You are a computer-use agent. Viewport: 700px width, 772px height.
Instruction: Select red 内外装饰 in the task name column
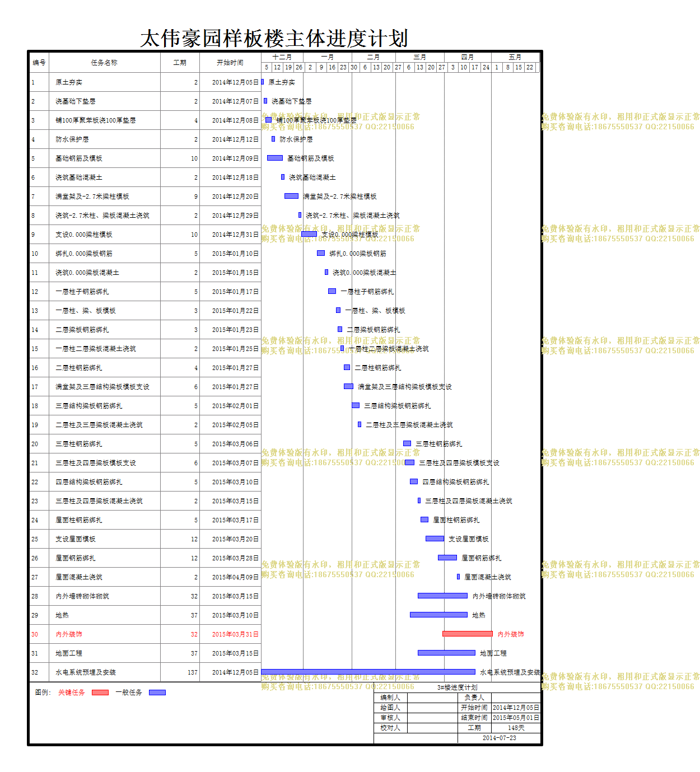click(x=69, y=634)
